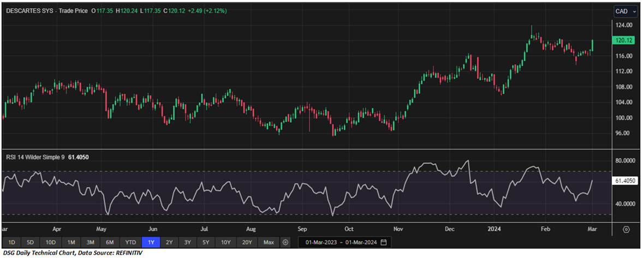This screenshot has height=258, width=644.
Task: Select the 20Y time range
Action: [247, 242]
